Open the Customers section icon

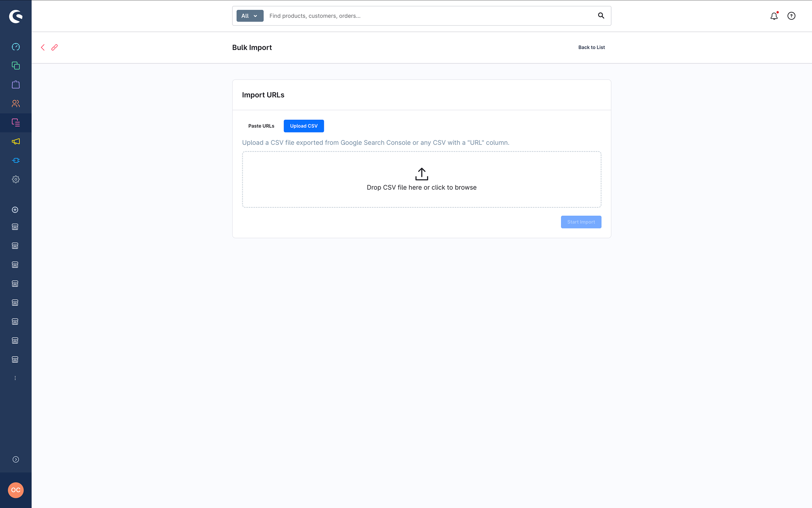point(16,104)
